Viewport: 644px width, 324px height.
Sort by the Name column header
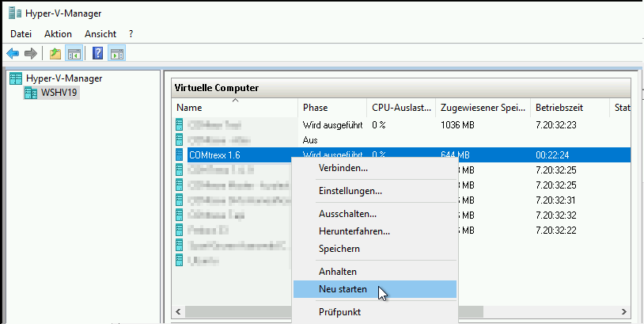coord(235,107)
